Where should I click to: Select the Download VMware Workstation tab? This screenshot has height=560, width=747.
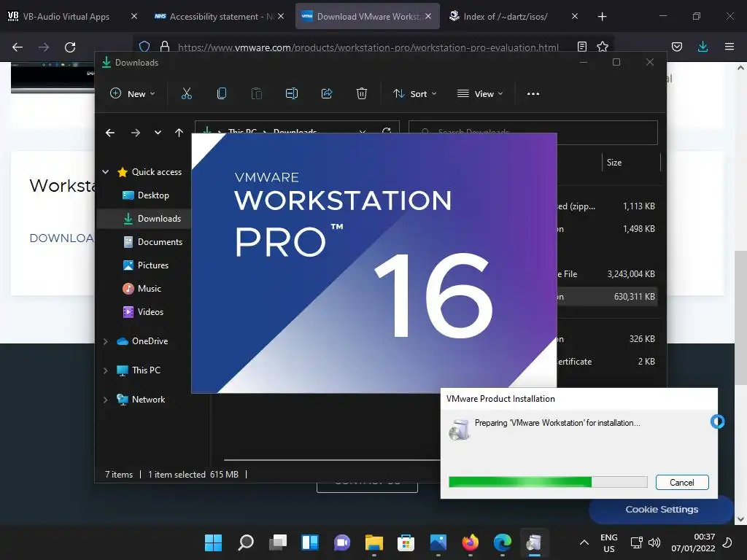(368, 16)
